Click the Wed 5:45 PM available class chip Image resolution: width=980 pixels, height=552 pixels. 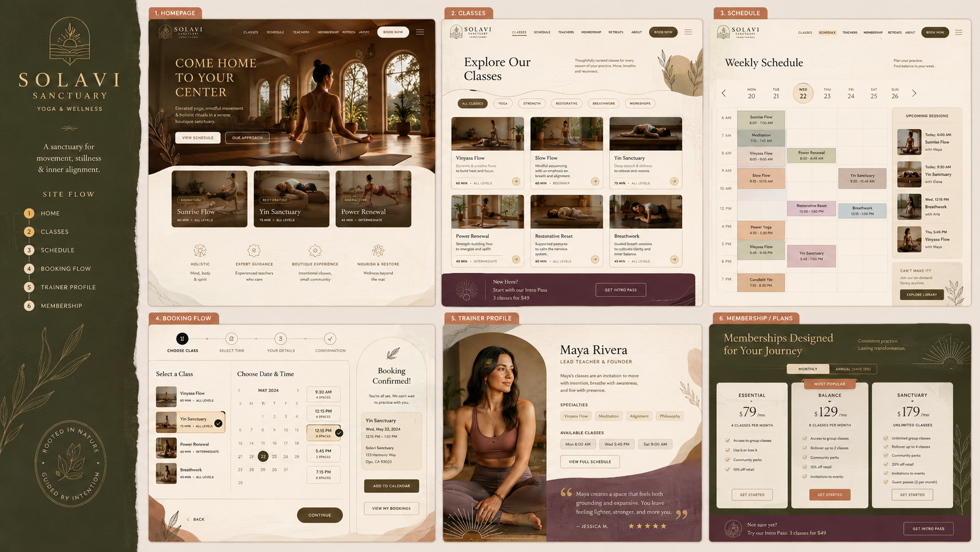click(617, 444)
